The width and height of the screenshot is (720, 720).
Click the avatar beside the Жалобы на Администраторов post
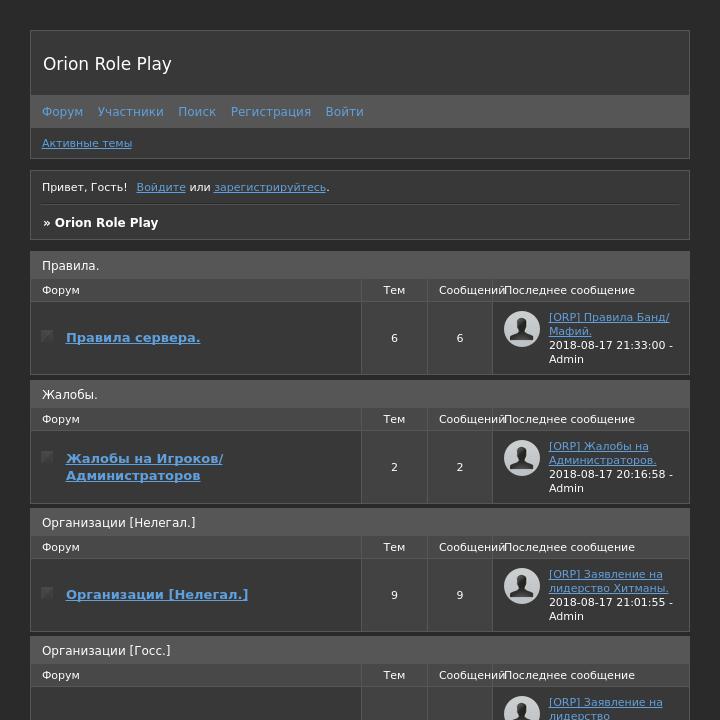(522, 458)
